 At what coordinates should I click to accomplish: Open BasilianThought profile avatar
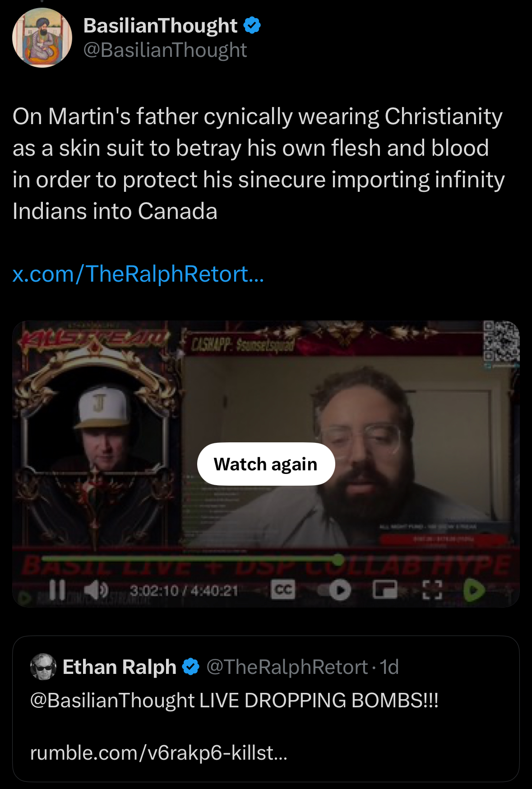tap(42, 37)
